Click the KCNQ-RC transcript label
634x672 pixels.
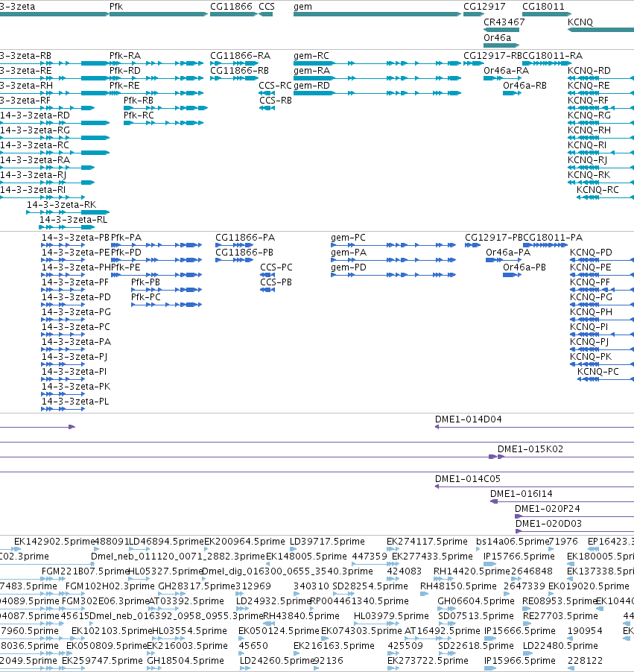(597, 189)
